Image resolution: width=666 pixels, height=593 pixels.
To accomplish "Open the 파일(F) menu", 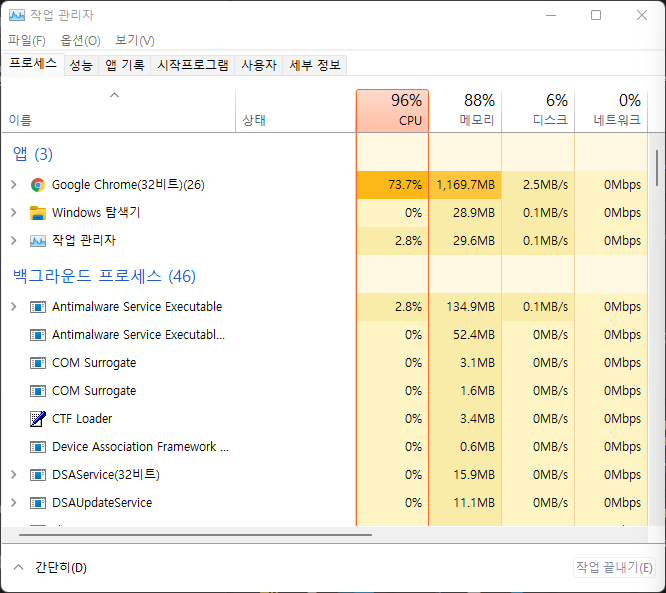I will click(x=27, y=41).
